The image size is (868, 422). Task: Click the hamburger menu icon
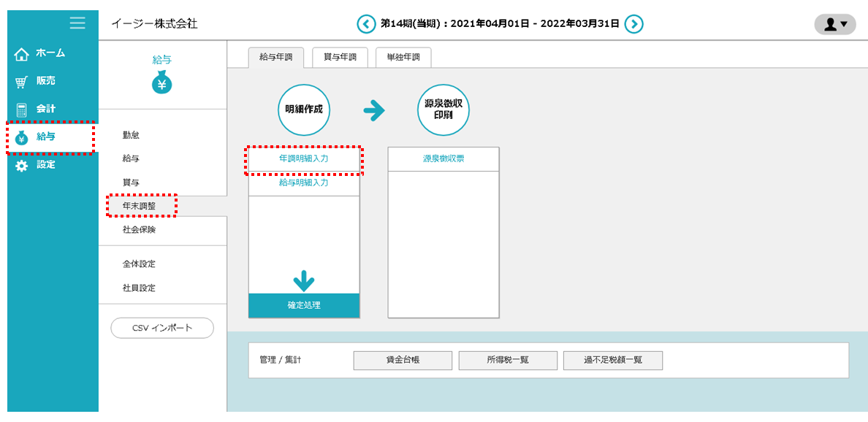point(77,23)
